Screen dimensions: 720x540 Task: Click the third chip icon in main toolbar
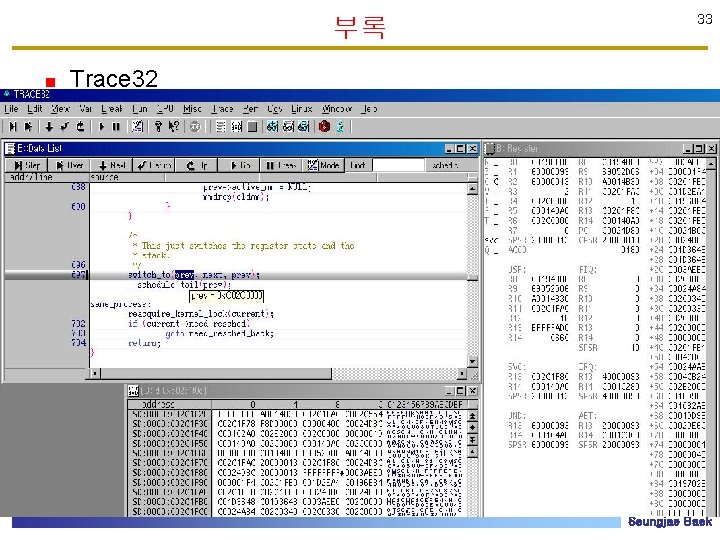point(304,126)
